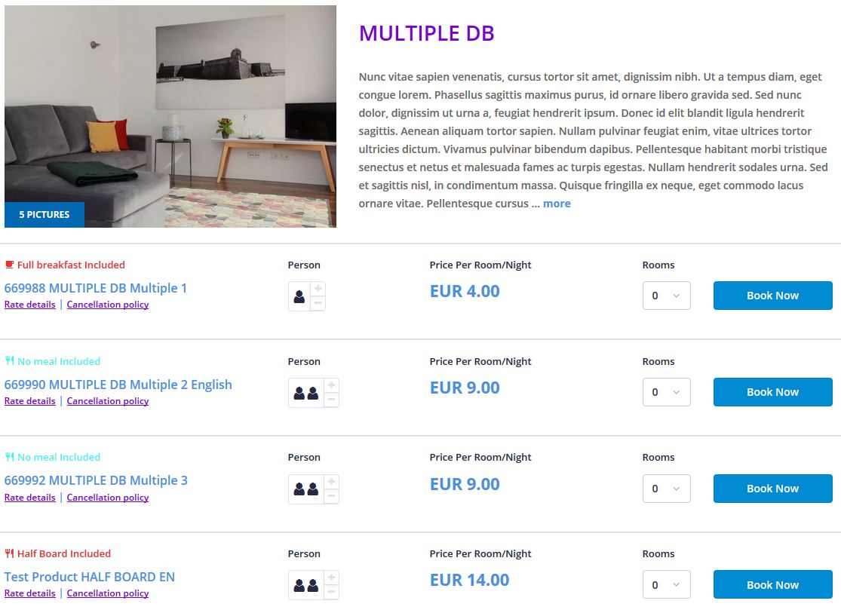Expand Rooms dropdown for Multiple 2 English
Image resolution: width=841 pixels, height=616 pixels.
(x=666, y=392)
